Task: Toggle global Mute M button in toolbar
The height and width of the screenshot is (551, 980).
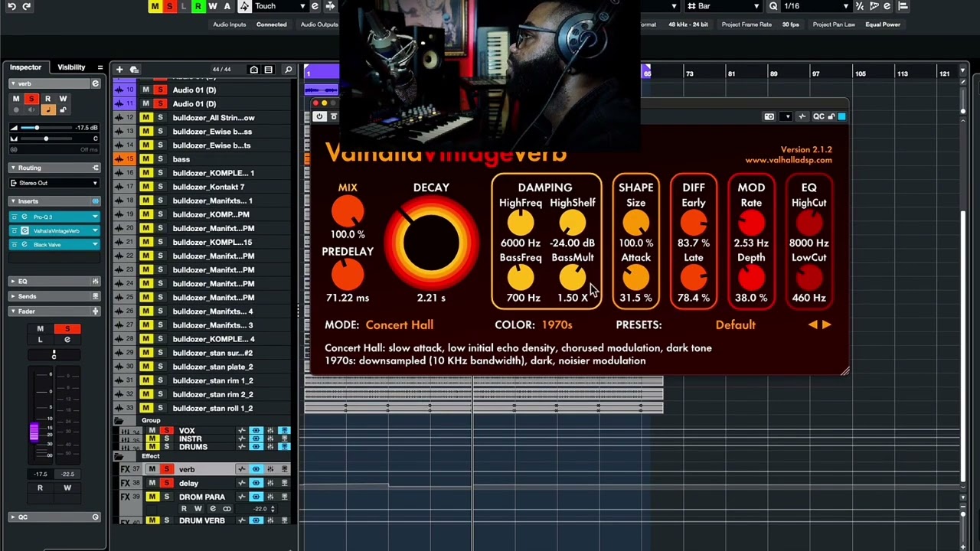Action: click(x=155, y=6)
